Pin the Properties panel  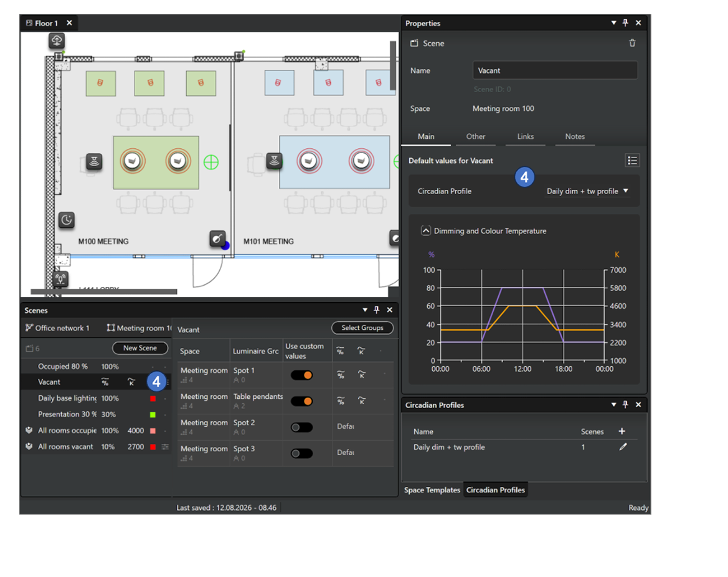(625, 23)
